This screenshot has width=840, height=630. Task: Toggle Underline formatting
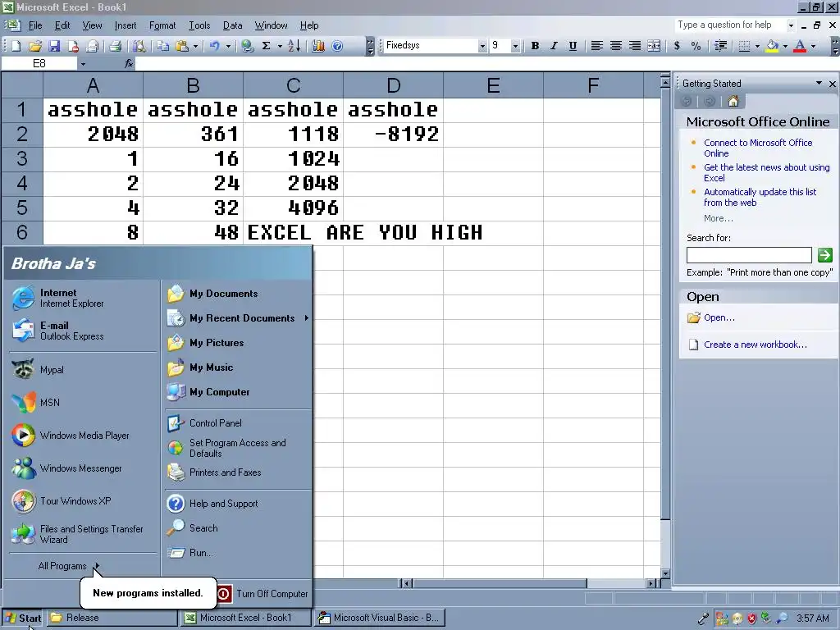pos(573,46)
